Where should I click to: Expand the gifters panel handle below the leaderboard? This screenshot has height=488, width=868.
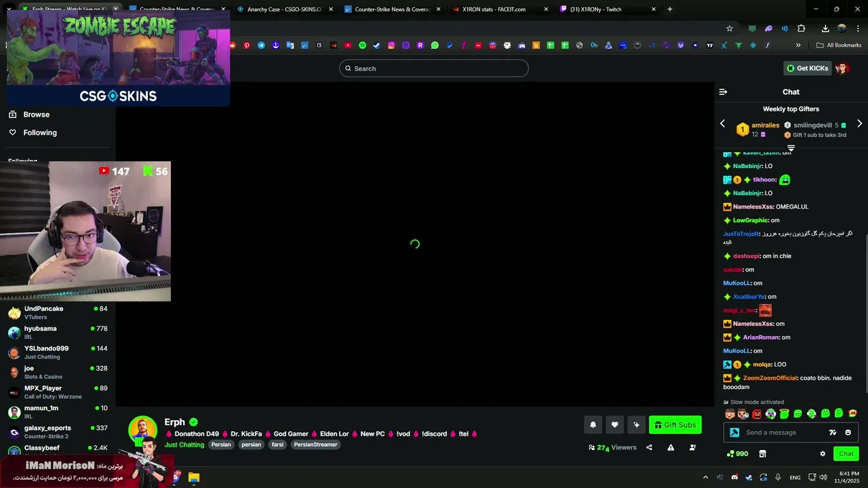pos(791,147)
